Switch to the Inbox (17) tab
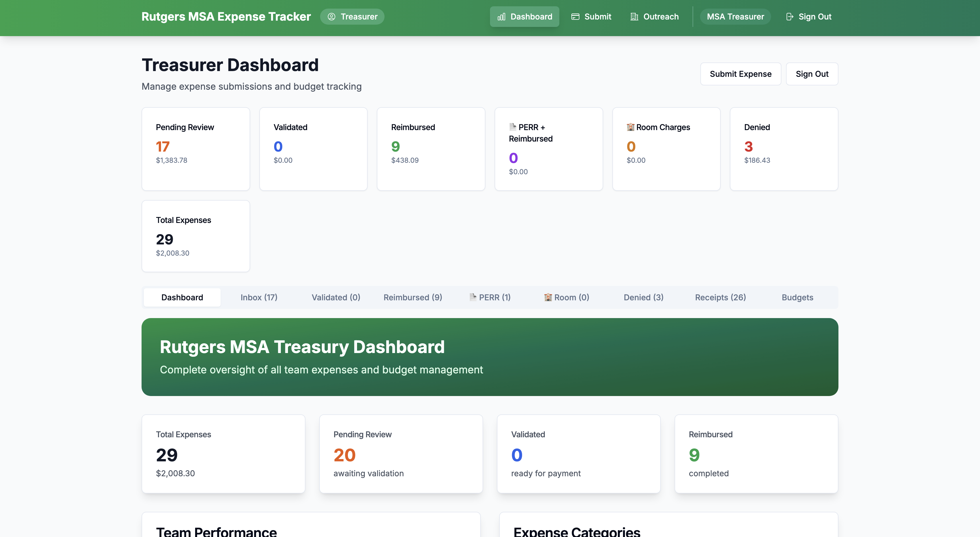980x537 pixels. pyautogui.click(x=259, y=297)
